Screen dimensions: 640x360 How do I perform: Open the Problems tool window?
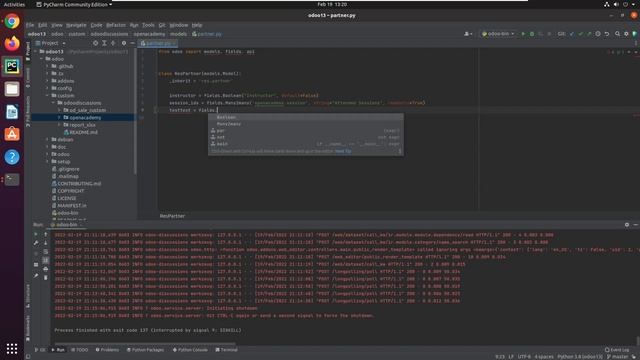click(107, 350)
